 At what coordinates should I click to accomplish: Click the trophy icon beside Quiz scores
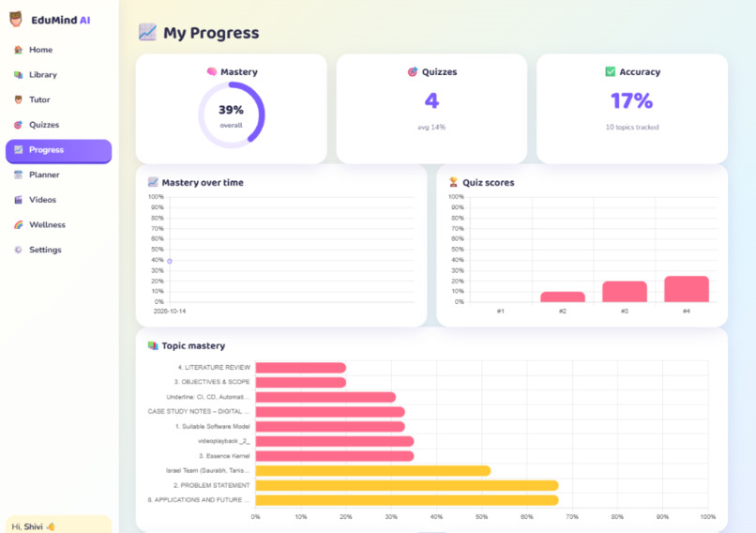(453, 182)
